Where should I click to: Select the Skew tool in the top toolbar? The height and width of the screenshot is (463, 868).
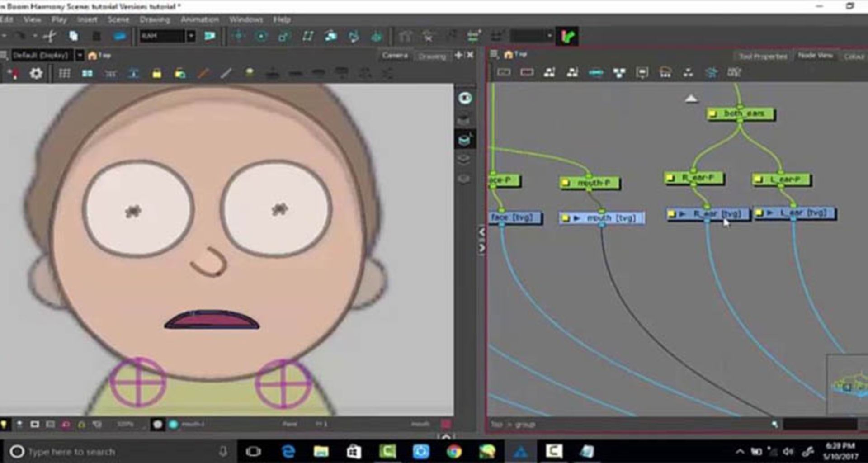click(x=308, y=36)
